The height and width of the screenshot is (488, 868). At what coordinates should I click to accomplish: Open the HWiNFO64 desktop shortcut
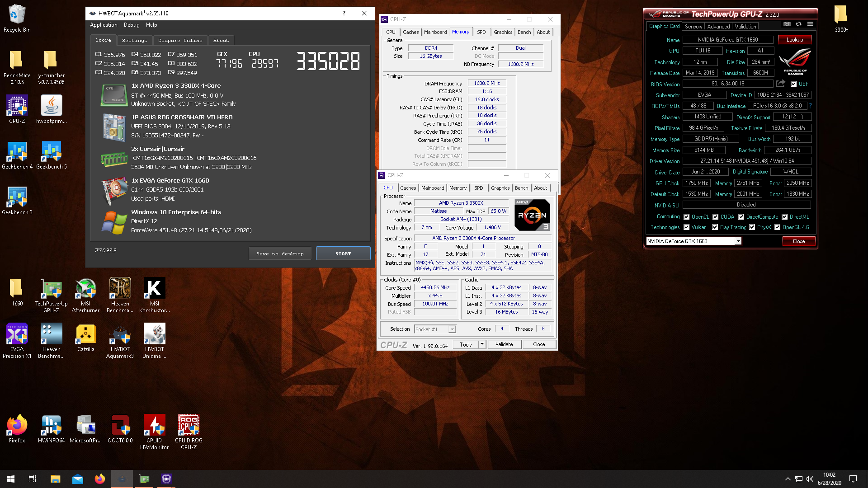(x=51, y=428)
